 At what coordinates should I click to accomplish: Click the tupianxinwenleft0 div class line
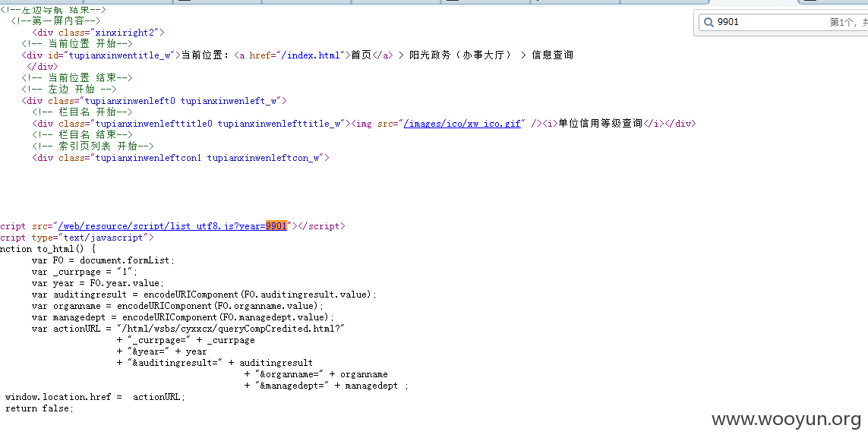coord(154,101)
